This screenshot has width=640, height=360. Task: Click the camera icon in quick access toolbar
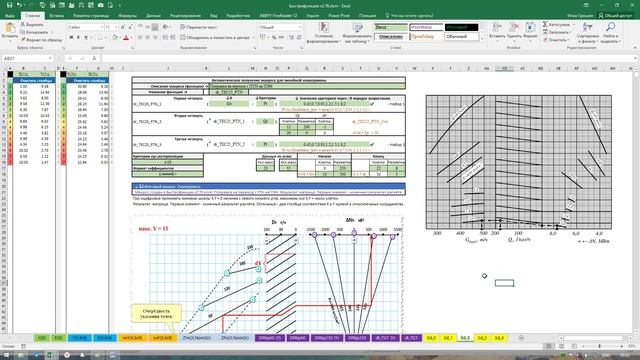click(x=100, y=5)
